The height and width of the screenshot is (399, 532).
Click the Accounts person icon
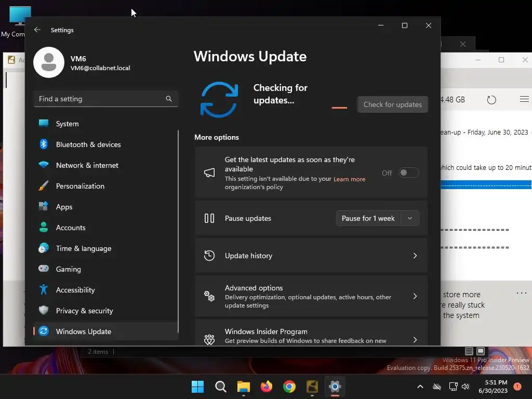click(44, 228)
